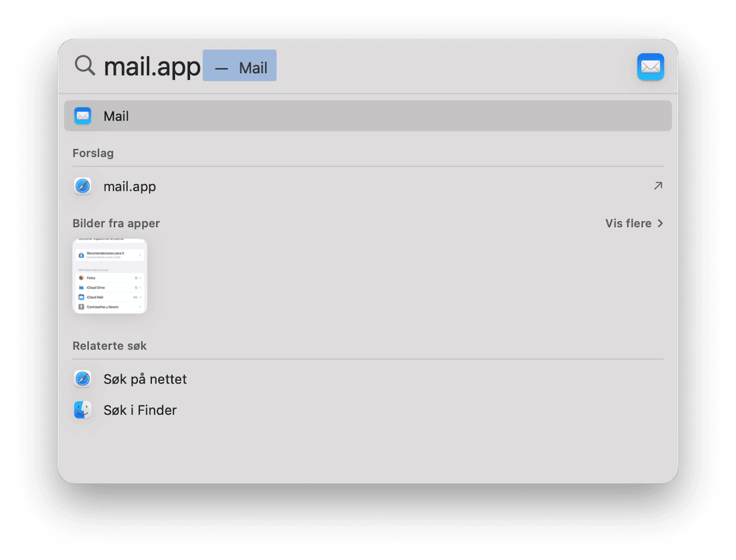Click into the mail.app search text field

tap(152, 67)
